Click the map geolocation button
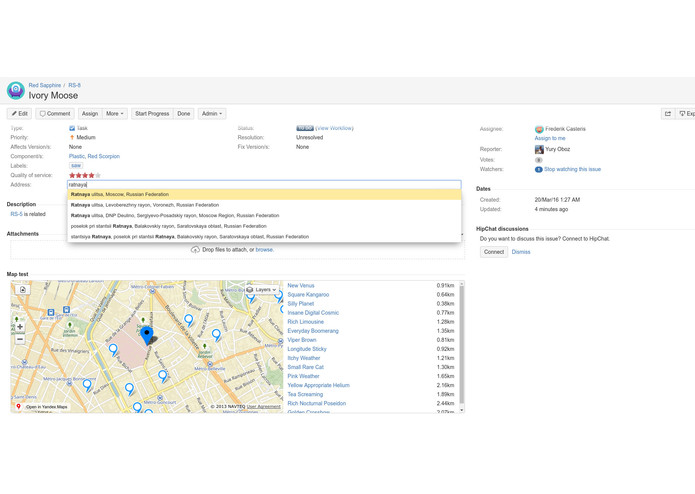Image resolution: width=695 pixels, height=494 pixels. coord(23,289)
